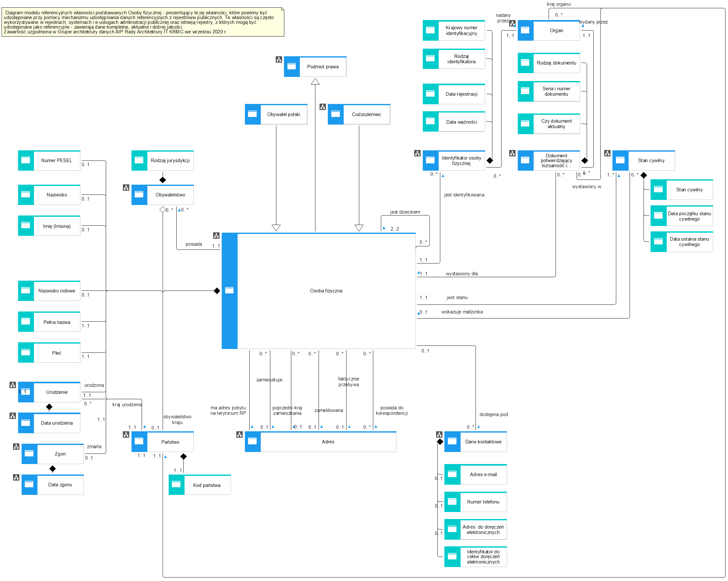728x581 pixels.
Task: Click the hierarchy icon next to Stan cywilny
Action: [x=607, y=153]
